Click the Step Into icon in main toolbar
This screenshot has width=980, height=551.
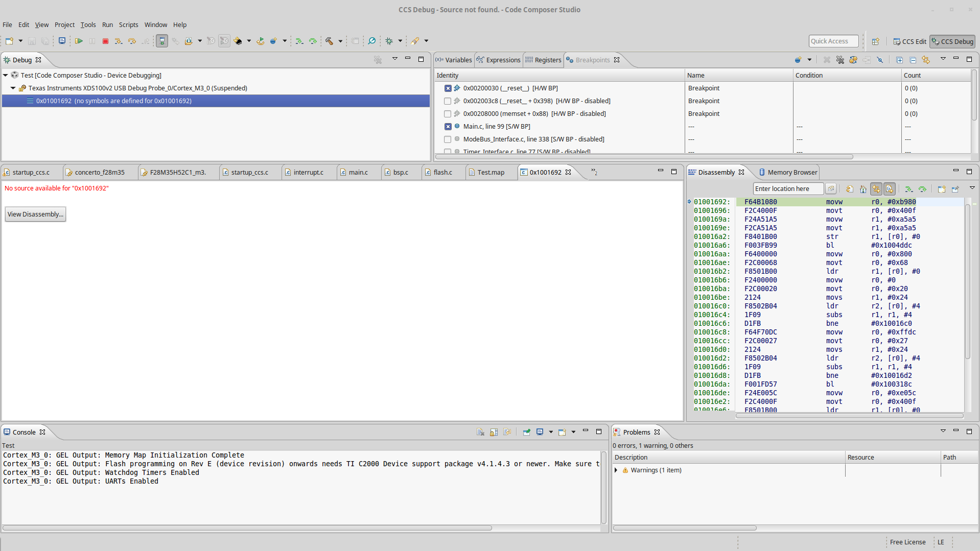[118, 41]
